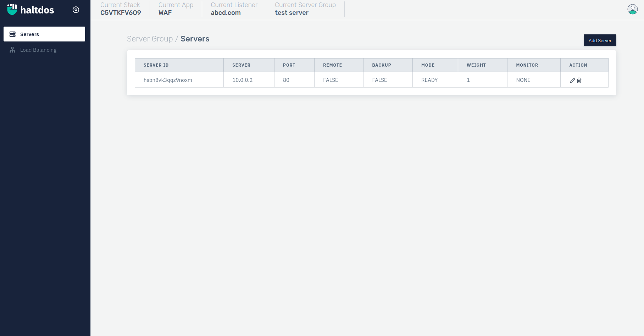Open the Load Balancing menu item
The height and width of the screenshot is (336, 644).
(x=44, y=50)
